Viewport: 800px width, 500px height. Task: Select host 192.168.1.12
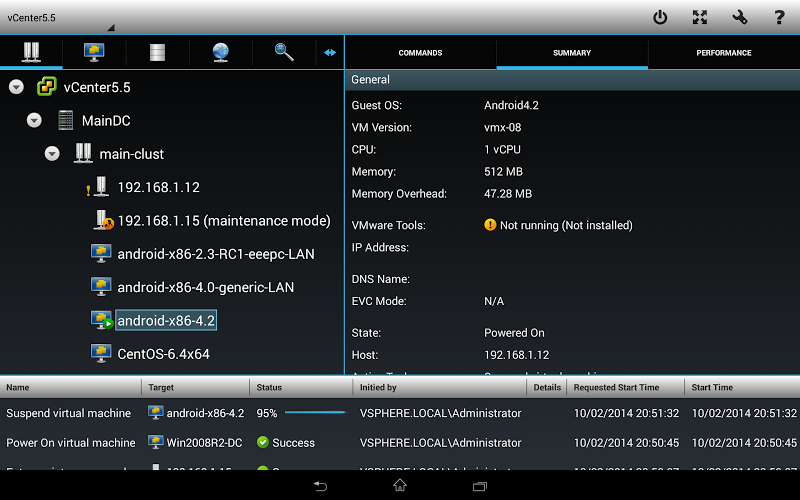pos(159,187)
